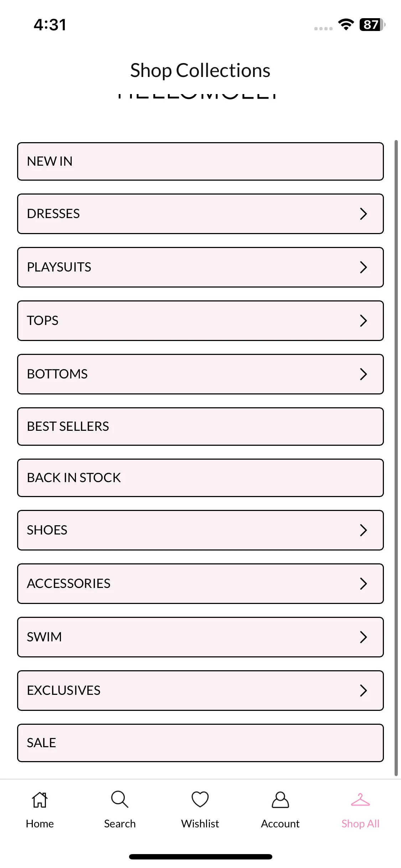The height and width of the screenshot is (868, 401).
Task: Open the BACK IN STOCK collection
Action: [200, 478]
